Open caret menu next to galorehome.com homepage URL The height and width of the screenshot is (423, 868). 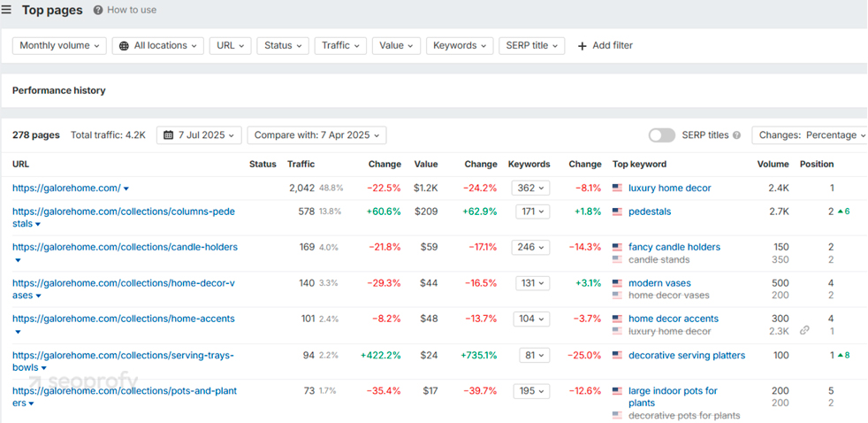126,189
